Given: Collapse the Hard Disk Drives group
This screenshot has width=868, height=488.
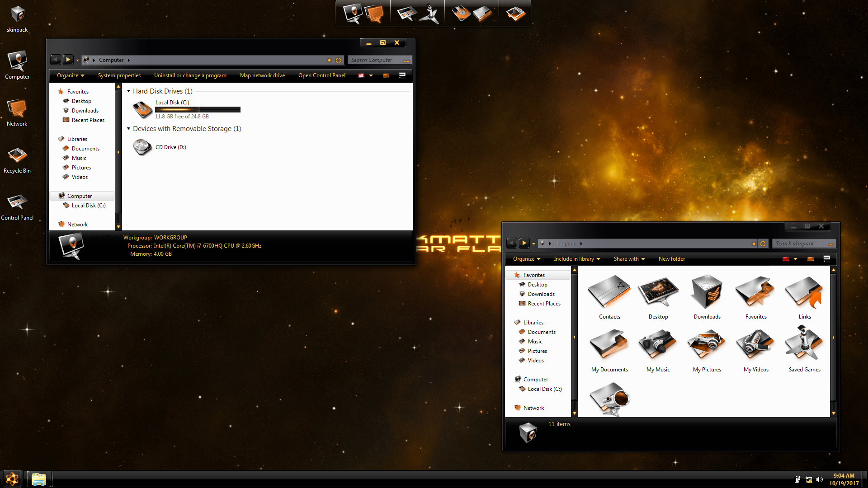Looking at the screenshot, I should point(129,91).
